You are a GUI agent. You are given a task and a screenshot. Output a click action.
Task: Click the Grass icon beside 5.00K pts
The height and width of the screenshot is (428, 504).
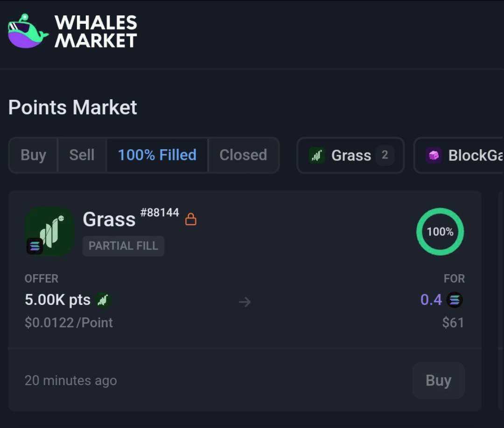point(103,300)
